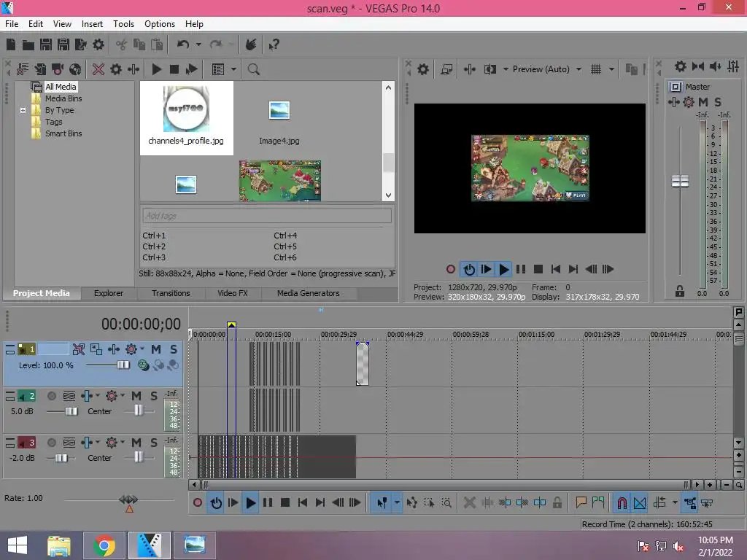
Task: Start media preview in Project Media toolbar
Action: 157,69
